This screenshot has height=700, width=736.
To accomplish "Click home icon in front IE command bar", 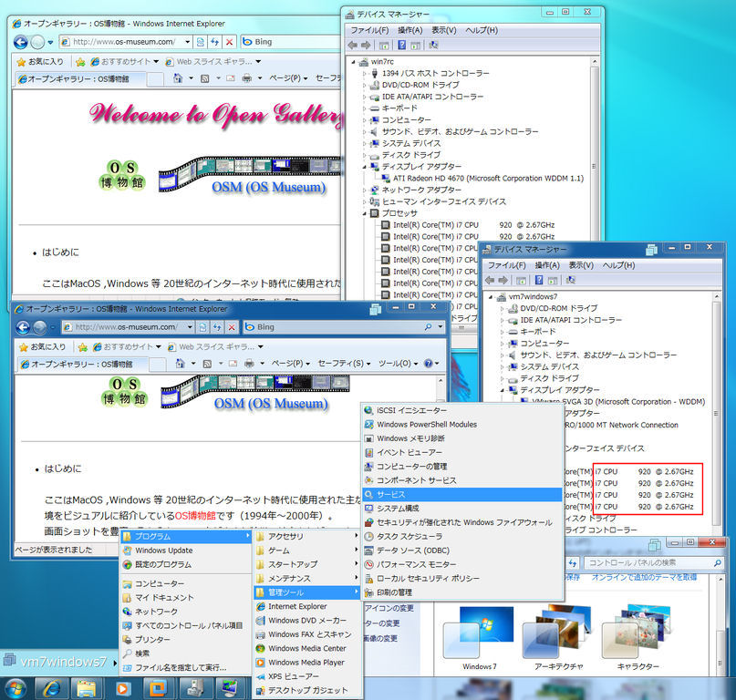I will (181, 363).
